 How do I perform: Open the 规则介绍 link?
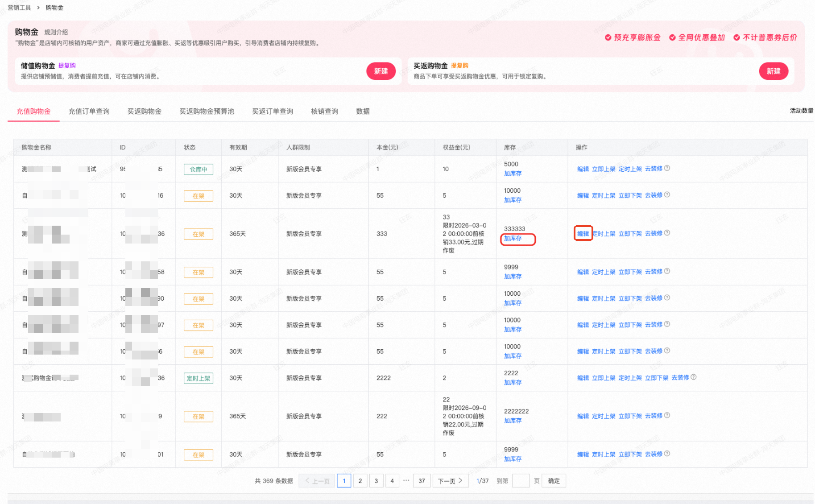(56, 32)
